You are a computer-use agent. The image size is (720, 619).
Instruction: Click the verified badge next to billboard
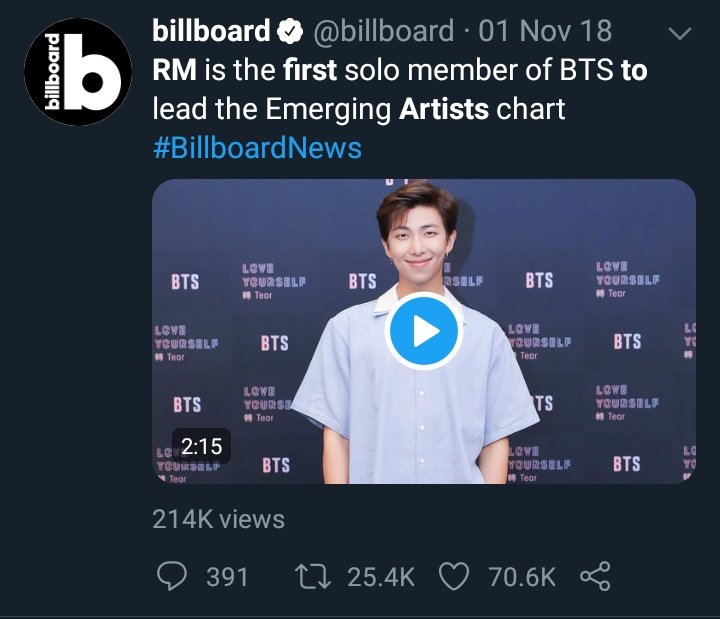(x=291, y=31)
